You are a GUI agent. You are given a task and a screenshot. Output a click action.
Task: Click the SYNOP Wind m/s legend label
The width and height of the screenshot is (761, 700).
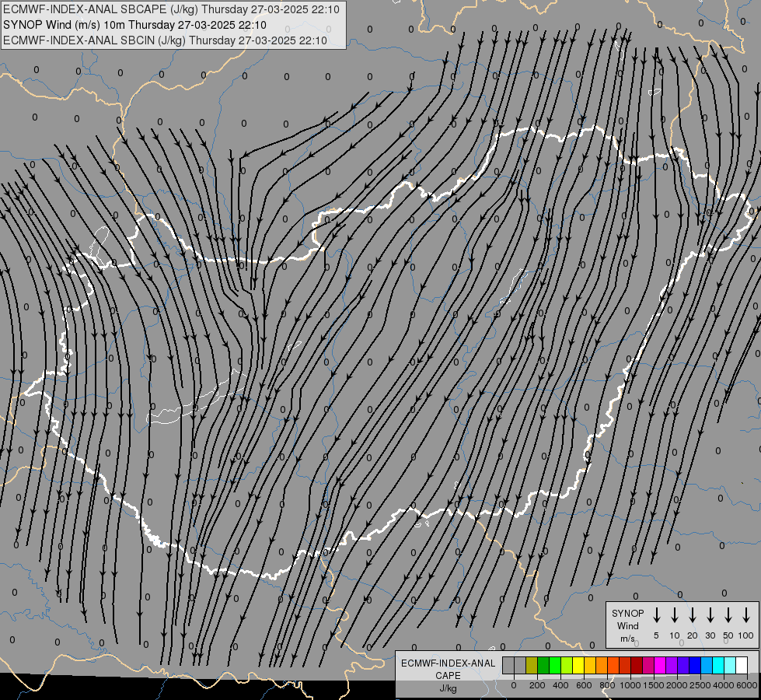coord(627,626)
